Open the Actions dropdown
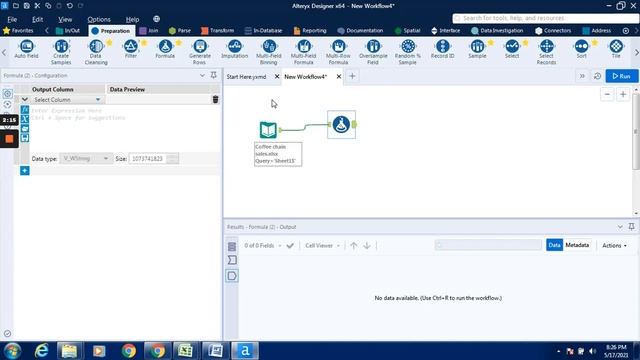Image resolution: width=640 pixels, height=360 pixels. [614, 245]
